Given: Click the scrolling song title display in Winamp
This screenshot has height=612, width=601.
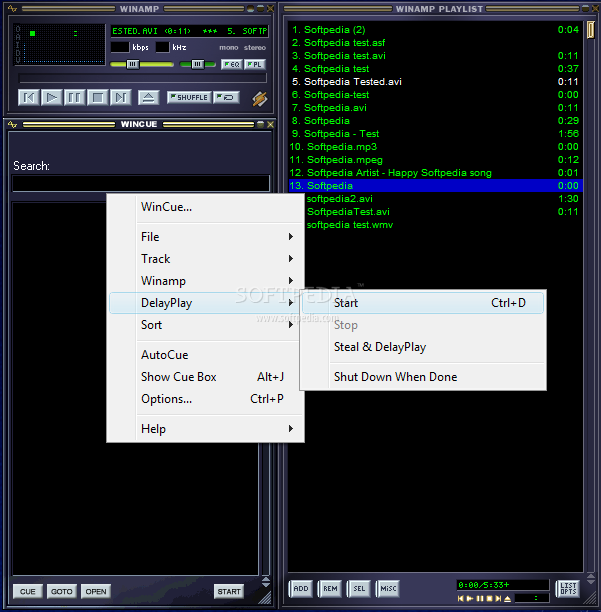Looking at the screenshot, I should click(190, 31).
